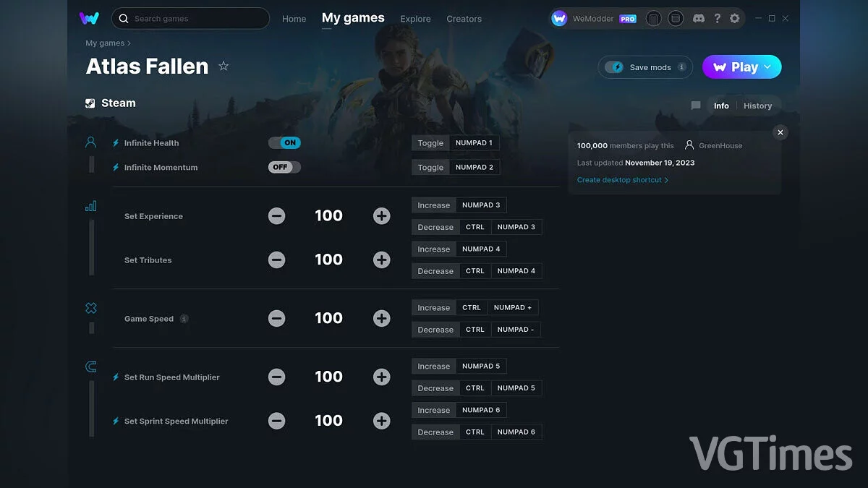Click the search magnifier icon
This screenshot has height=488, width=868.
click(124, 18)
